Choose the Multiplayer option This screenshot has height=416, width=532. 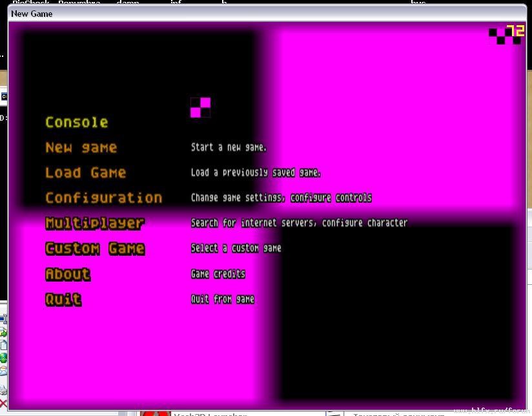[95, 224]
